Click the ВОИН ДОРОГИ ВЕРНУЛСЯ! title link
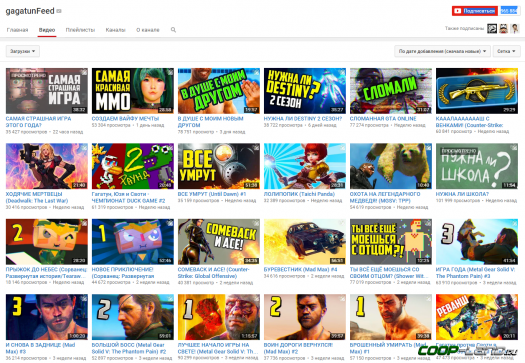Image resolution: width=525 pixels, height=363 pixels. pos(298,348)
